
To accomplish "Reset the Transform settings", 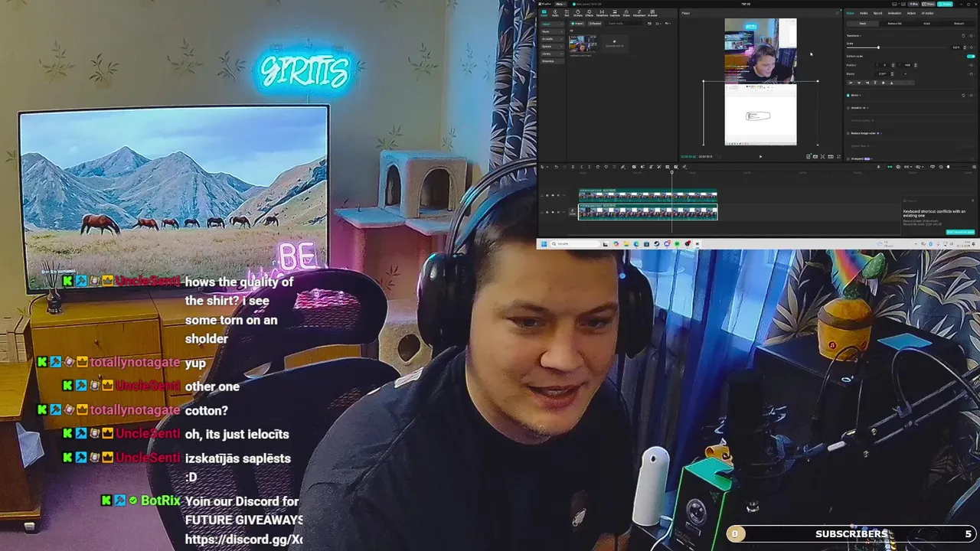I will pos(963,36).
